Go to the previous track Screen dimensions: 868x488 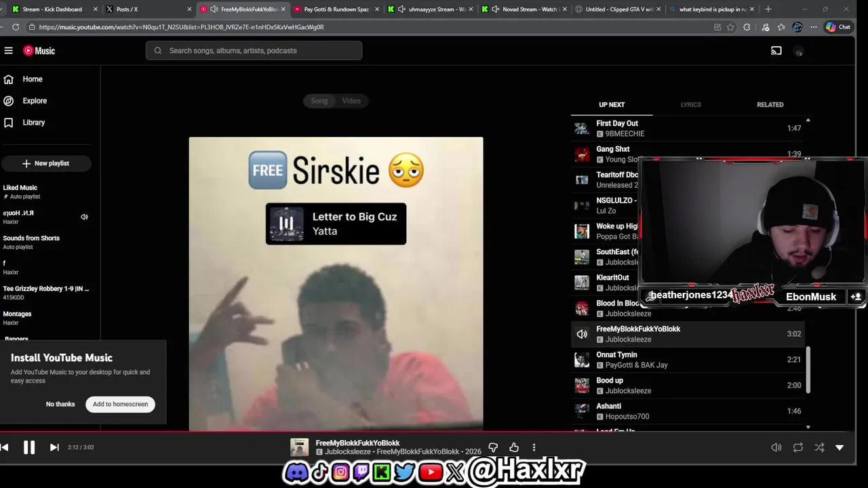tap(4, 447)
